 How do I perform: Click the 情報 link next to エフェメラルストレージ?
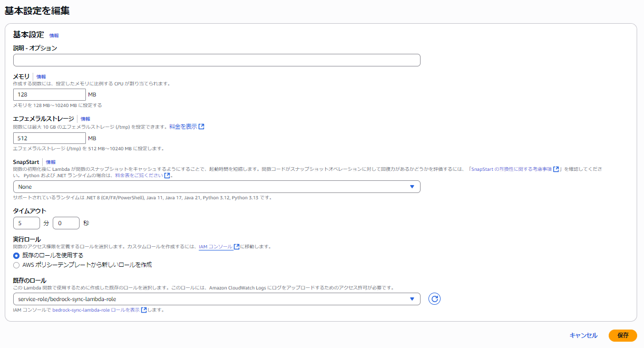[x=85, y=119]
